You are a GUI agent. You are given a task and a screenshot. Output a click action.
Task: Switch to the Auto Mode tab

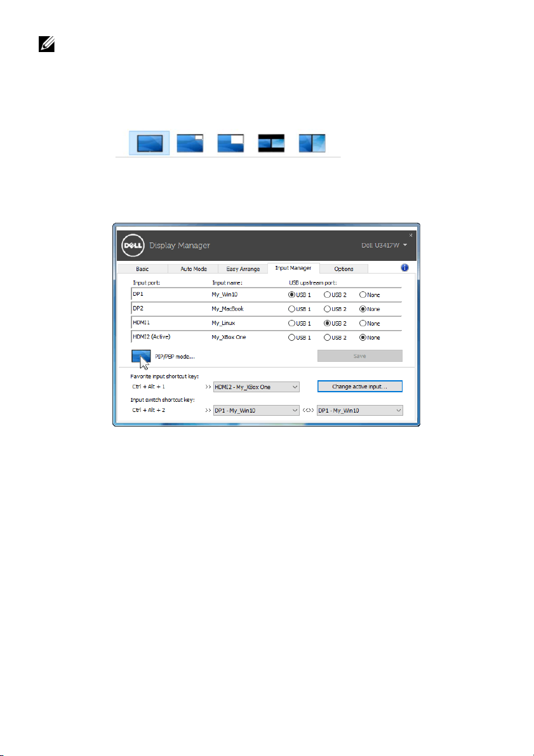point(194,269)
